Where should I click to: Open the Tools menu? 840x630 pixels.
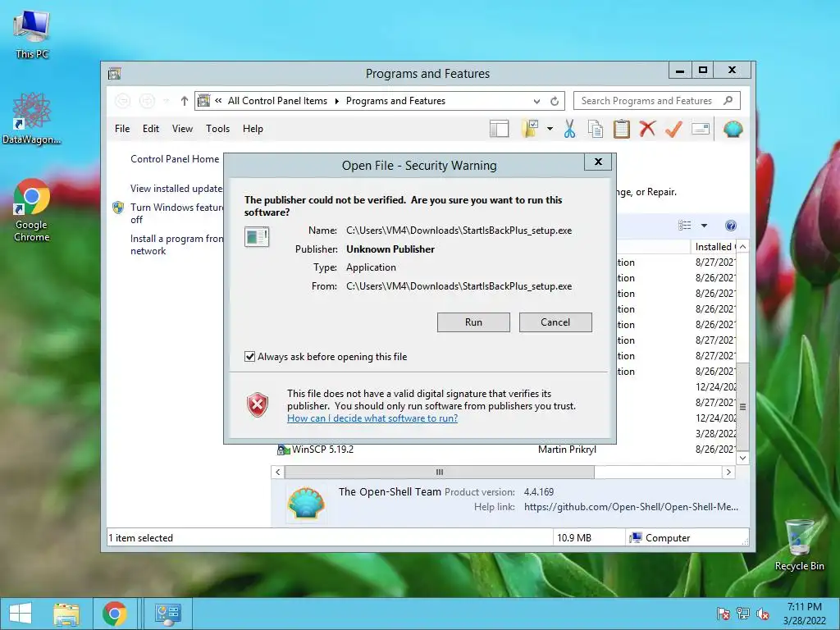[x=217, y=129]
